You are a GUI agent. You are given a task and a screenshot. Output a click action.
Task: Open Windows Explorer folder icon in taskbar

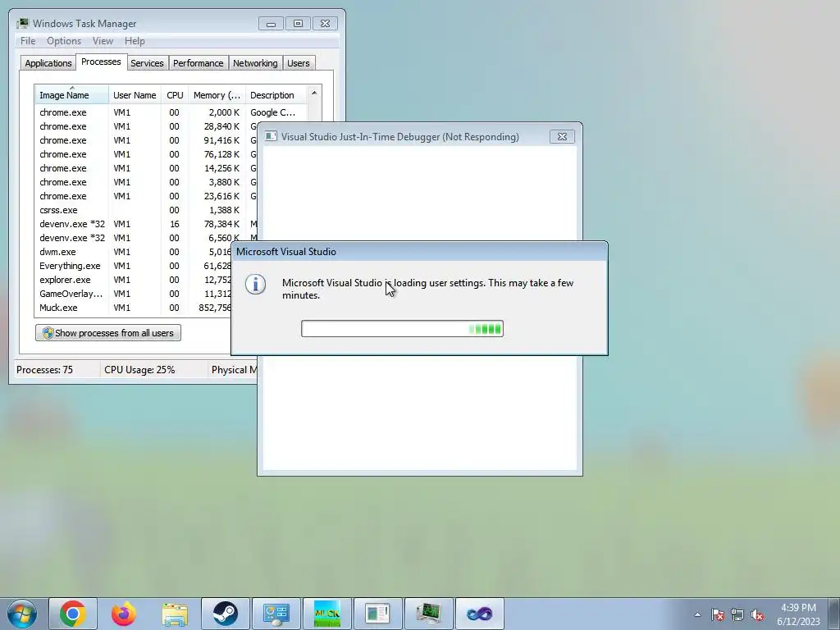click(x=175, y=614)
